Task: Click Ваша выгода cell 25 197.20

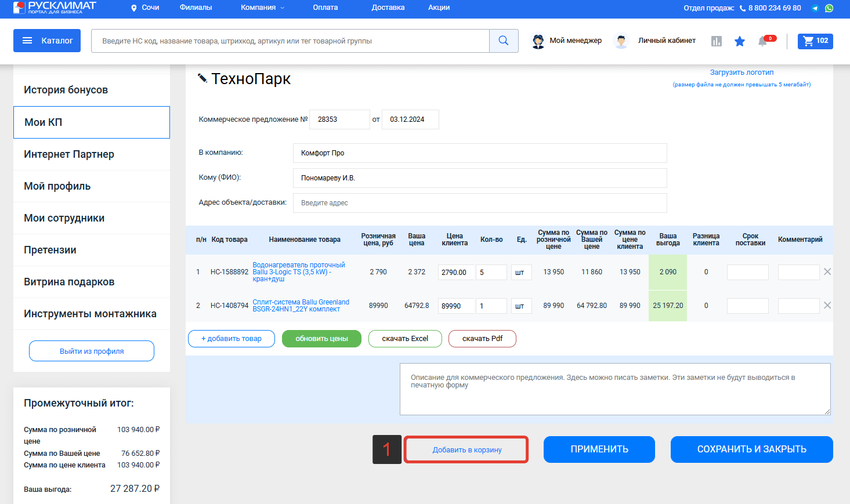Action: pos(668,306)
